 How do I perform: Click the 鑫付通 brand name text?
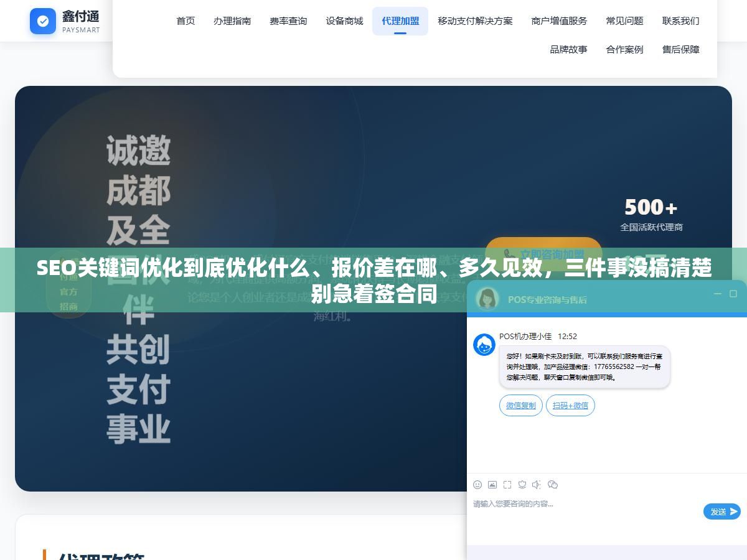[80, 16]
